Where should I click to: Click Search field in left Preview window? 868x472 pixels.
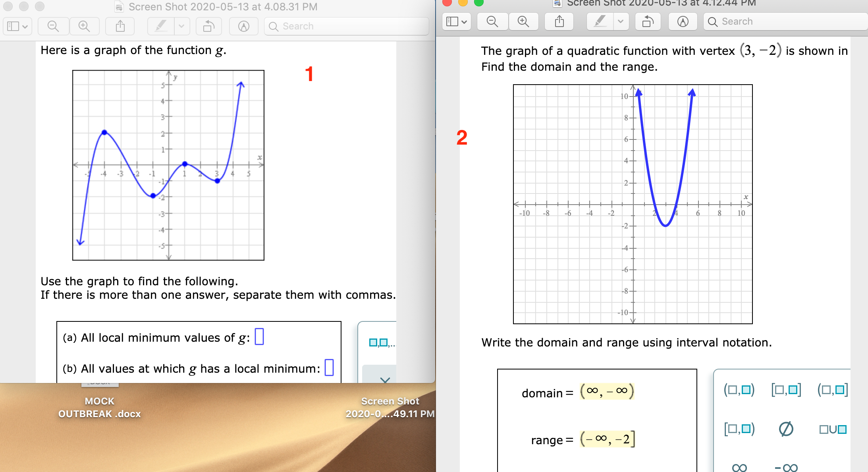point(346,26)
